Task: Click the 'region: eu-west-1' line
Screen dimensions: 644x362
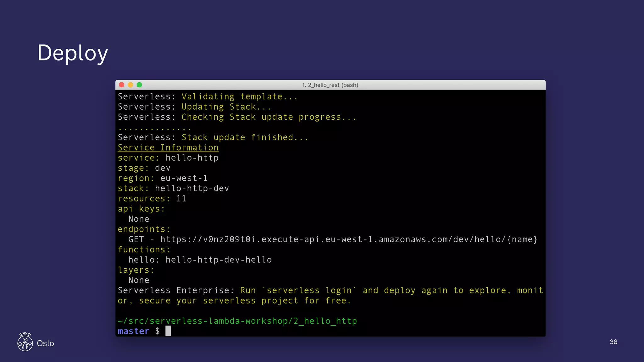Action: click(x=163, y=178)
